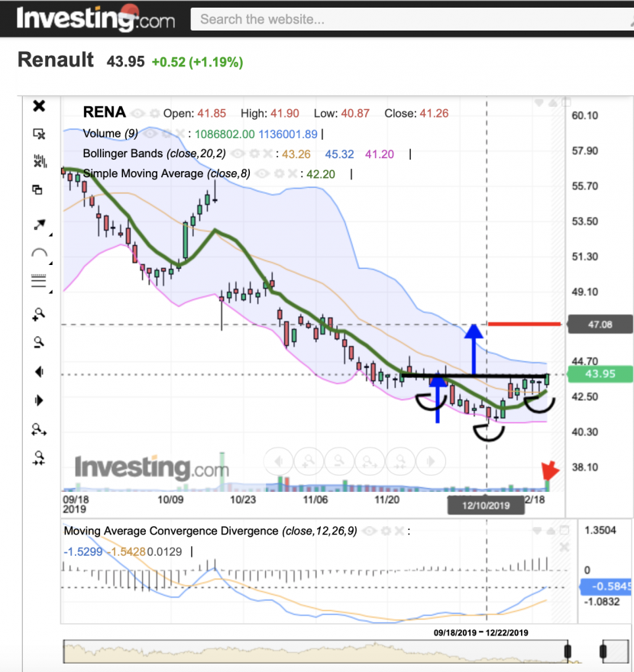
Task: Move the chart left with the left arrow icon
Action: click(x=39, y=372)
